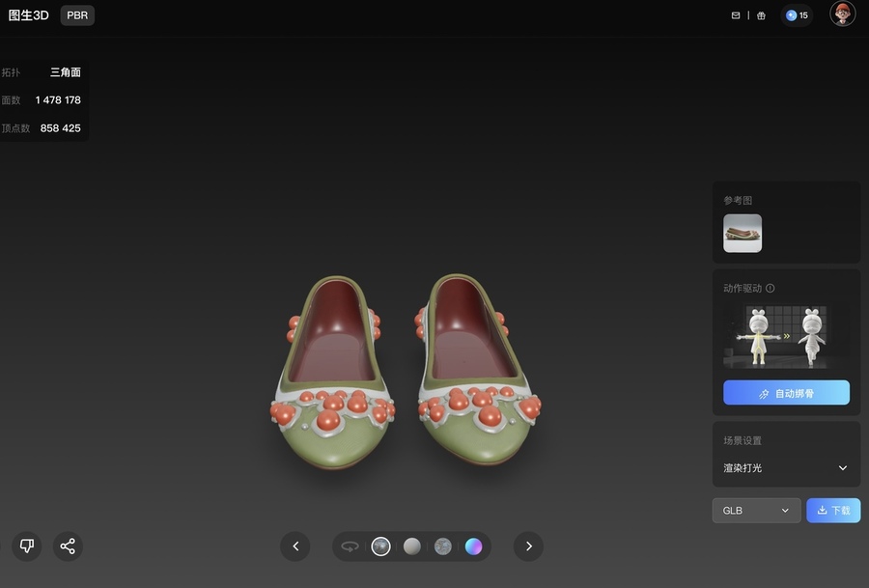Open the gift rewards icon
This screenshot has width=869, height=588.
761,15
